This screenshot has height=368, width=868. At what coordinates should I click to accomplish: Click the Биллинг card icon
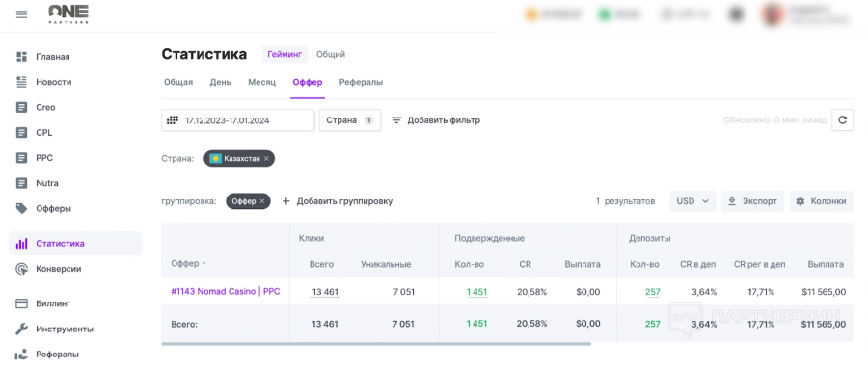coord(21,303)
